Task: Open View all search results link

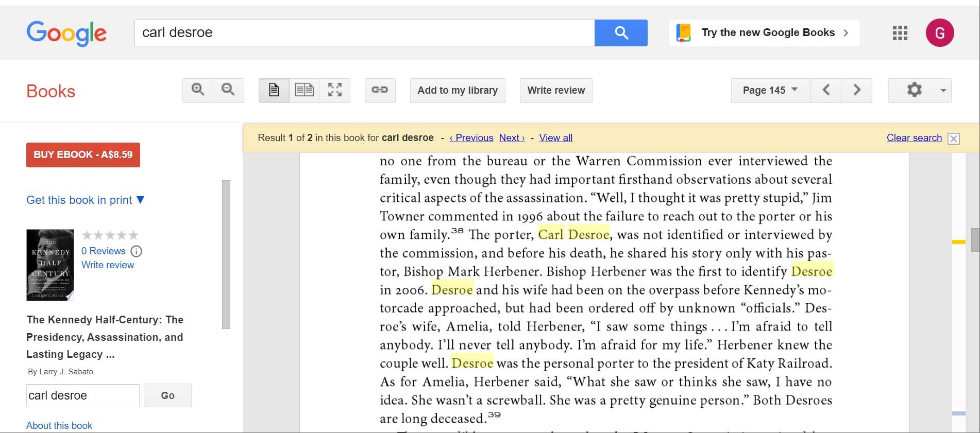Action: click(x=555, y=137)
